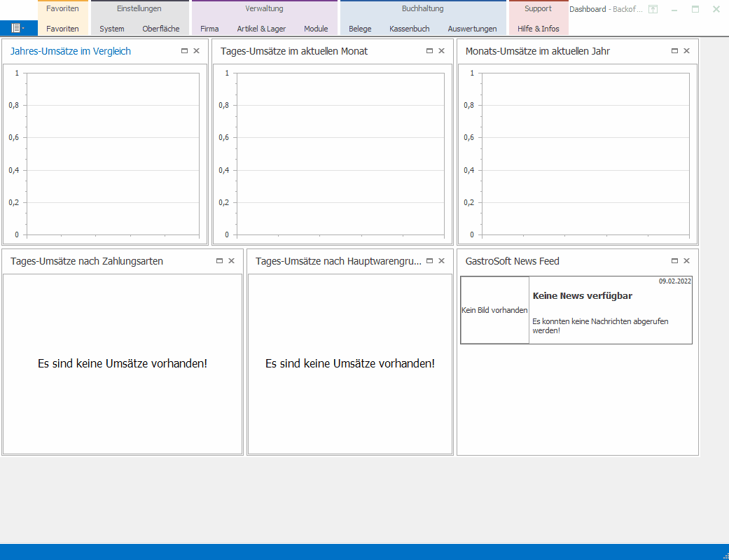The image size is (729, 560).
Task: Close the Tages-Umsätze nach Zahlungsarten panel
Action: click(231, 261)
